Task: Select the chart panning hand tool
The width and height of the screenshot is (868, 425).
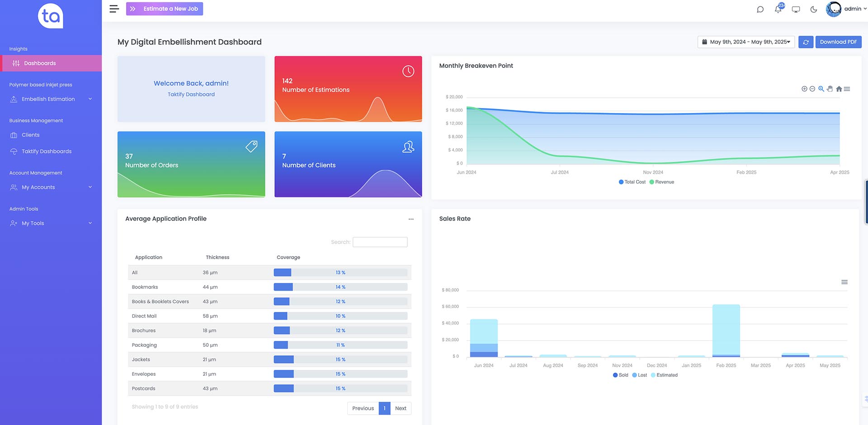Action: coord(830,89)
